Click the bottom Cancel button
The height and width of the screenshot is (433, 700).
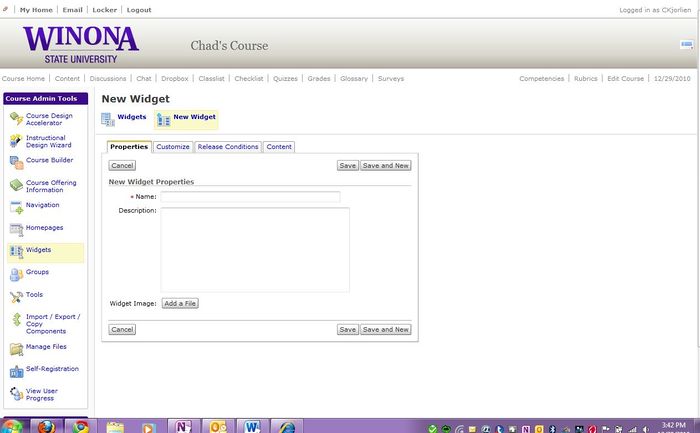[x=122, y=329]
